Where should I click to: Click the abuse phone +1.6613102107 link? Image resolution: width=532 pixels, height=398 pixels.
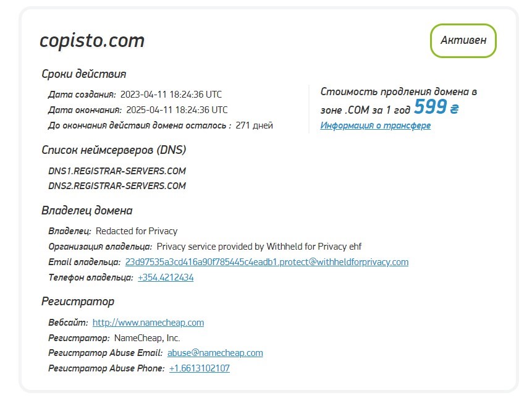[199, 368]
